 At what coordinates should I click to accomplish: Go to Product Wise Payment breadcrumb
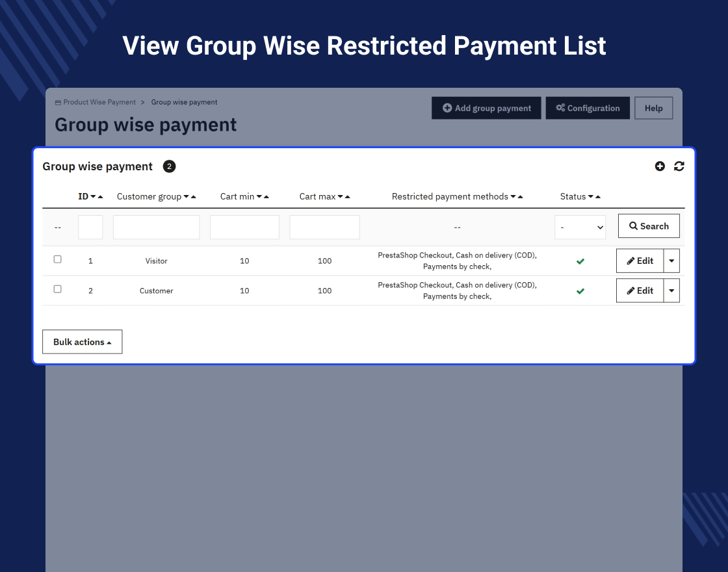pos(99,102)
